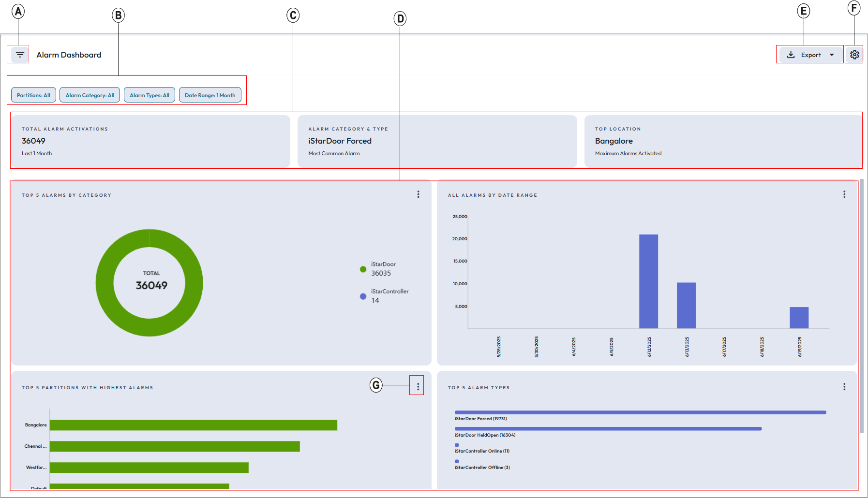Screen dimensions: 868x498
Task: Click the iStarDoor Forced alarm type bar
Action: pyautogui.click(x=640, y=412)
